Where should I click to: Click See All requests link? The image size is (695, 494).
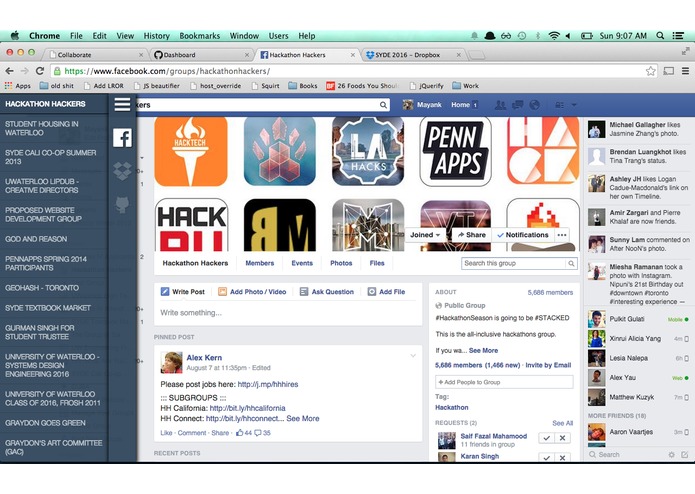point(562,423)
